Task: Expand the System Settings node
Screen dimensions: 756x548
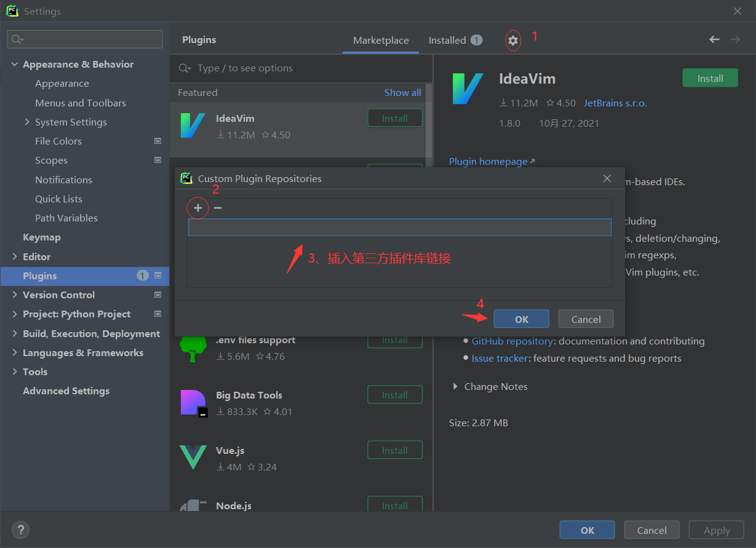Action: (27, 122)
